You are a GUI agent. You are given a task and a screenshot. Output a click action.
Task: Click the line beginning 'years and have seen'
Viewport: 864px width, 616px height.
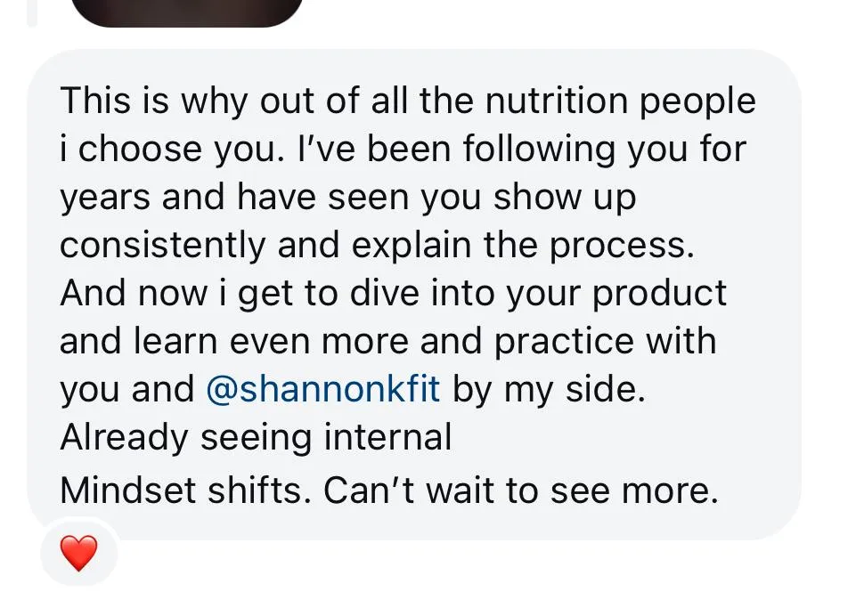point(347,199)
